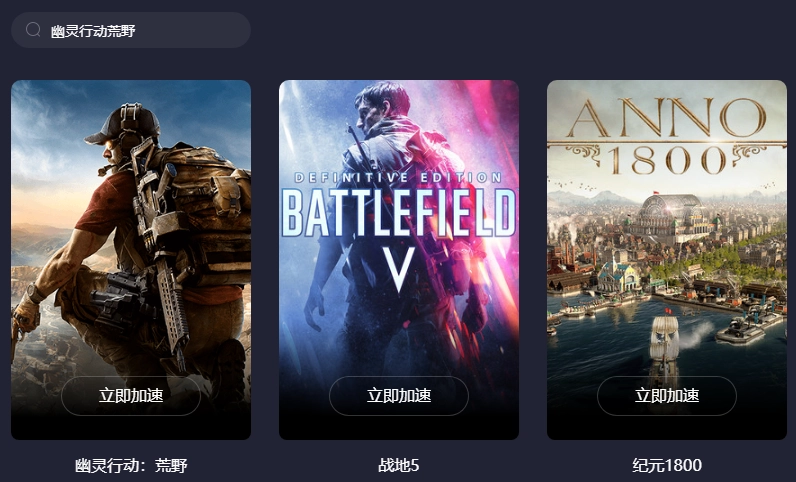Open the Battlefield V cover art
Image resolution: width=796 pixels, height=482 pixels.
pos(399,260)
